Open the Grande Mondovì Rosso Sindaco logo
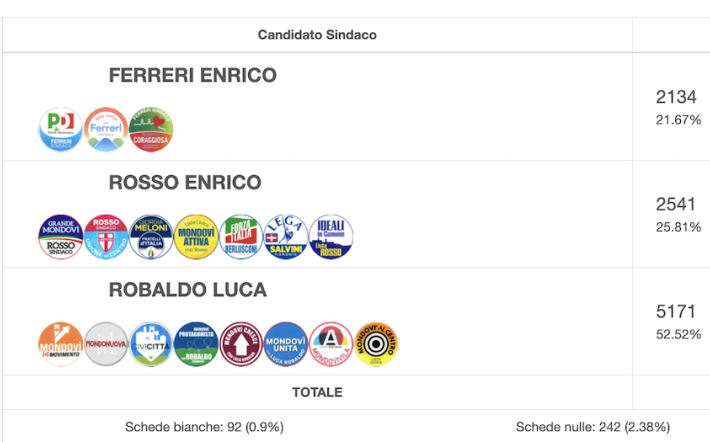Screen dimensions: 710x442 [x=61, y=236]
